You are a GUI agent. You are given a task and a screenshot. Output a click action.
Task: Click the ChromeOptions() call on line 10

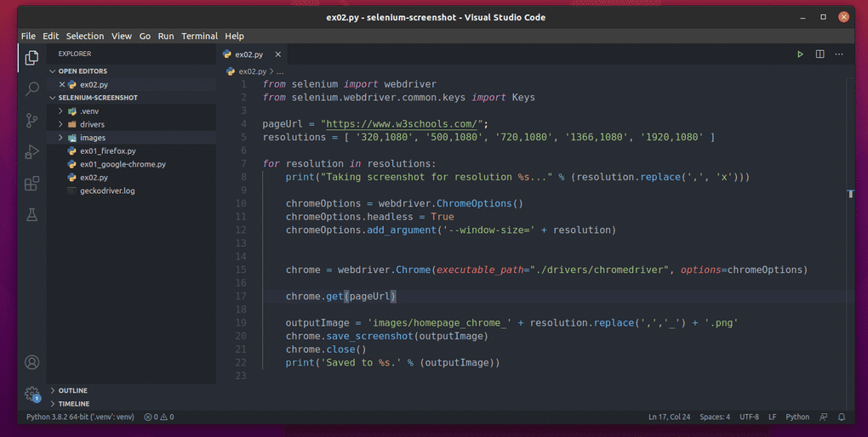pyautogui.click(x=479, y=203)
